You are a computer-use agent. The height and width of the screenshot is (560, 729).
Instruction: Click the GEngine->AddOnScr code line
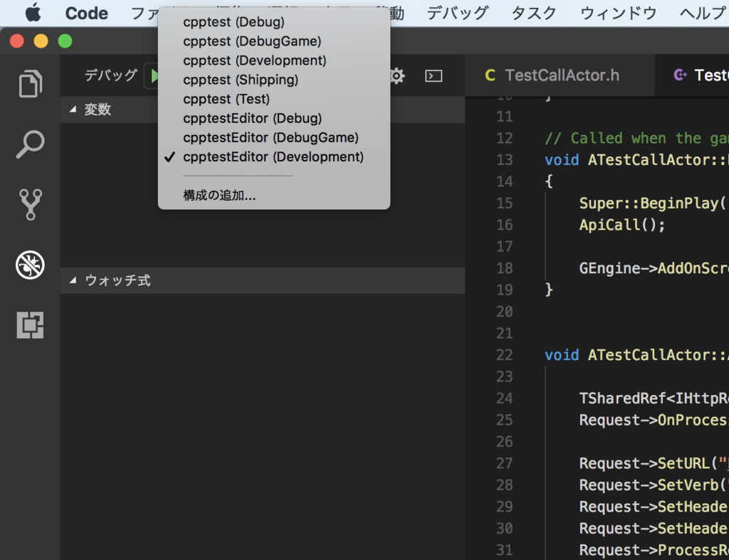654,268
